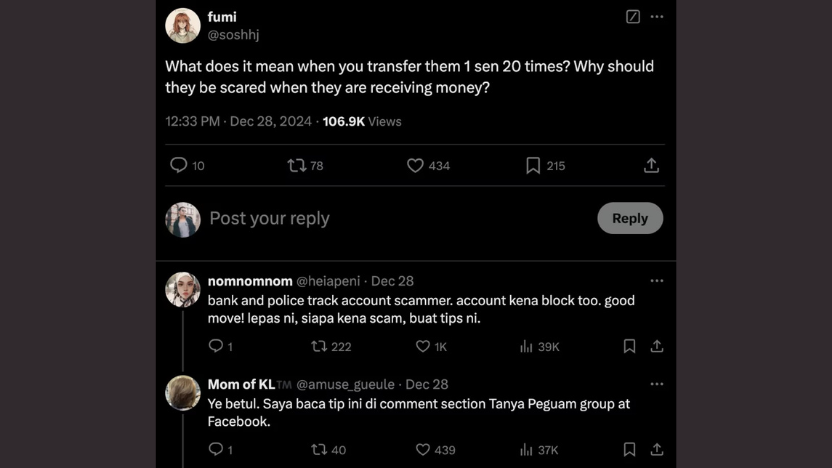Like nomnomnom's reply
Screen dimensions: 832x468
pos(423,346)
